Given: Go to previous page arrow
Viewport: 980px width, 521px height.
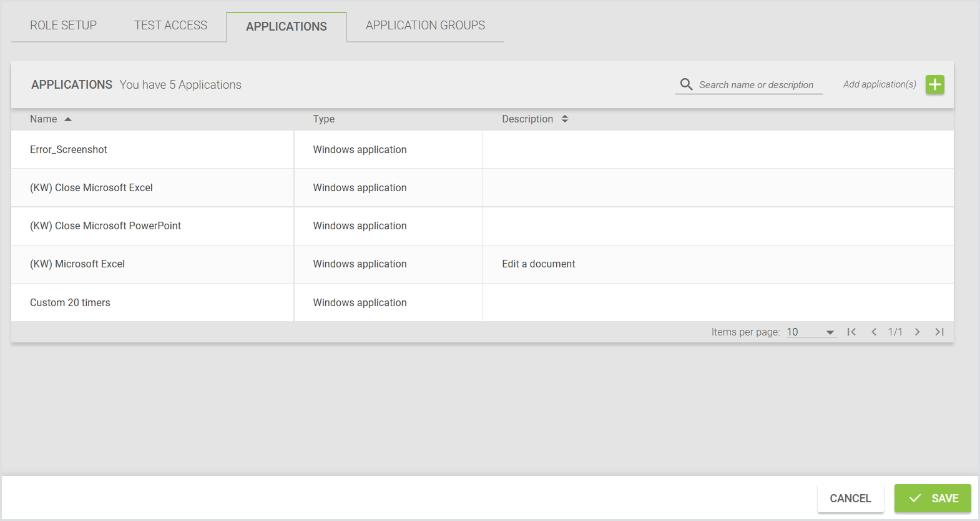Looking at the screenshot, I should 874,332.
